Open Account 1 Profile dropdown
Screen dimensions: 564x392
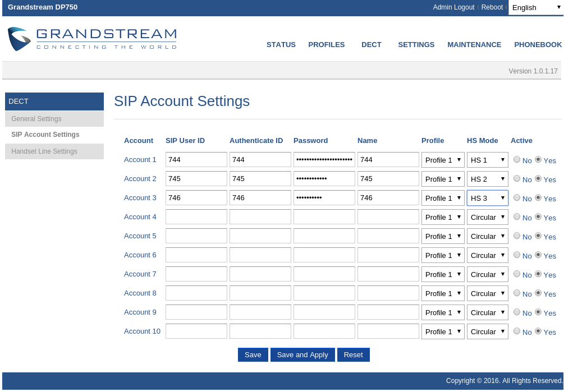pyautogui.click(x=443, y=160)
